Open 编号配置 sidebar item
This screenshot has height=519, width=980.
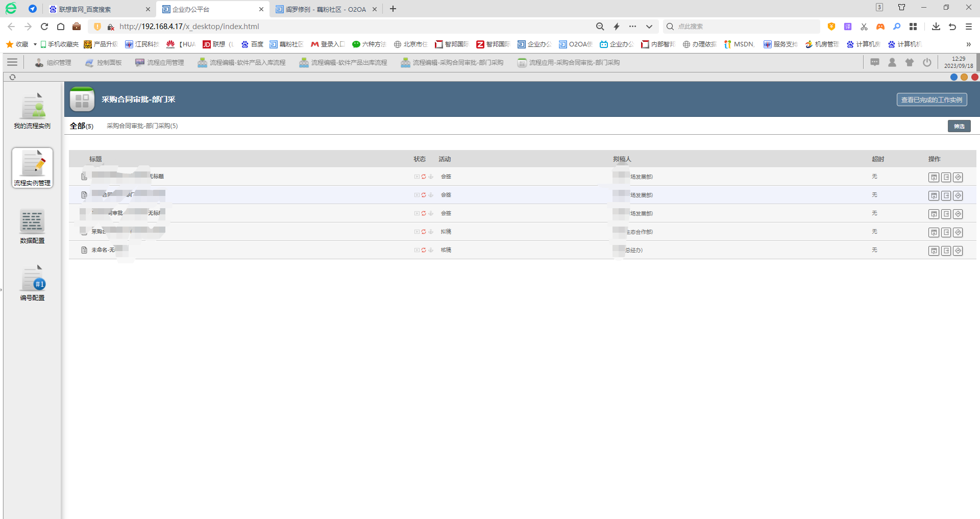[32, 283]
